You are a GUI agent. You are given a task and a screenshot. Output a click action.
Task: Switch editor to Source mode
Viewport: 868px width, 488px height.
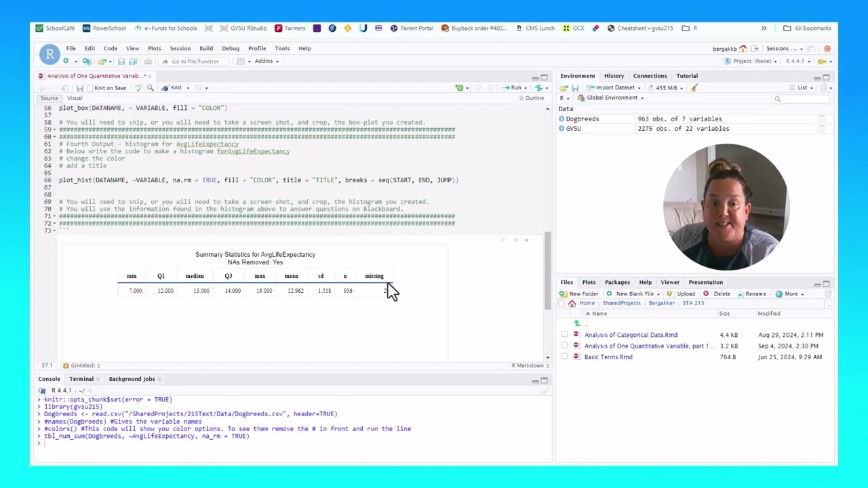click(49, 98)
